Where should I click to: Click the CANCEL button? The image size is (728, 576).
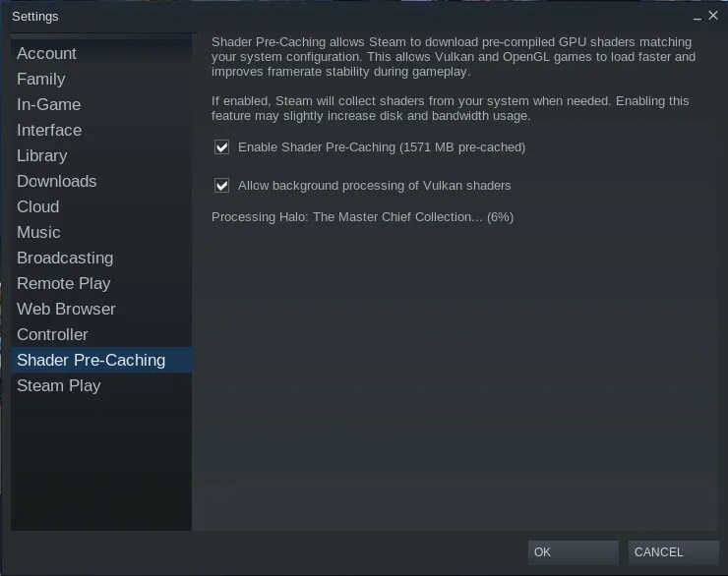(673, 552)
